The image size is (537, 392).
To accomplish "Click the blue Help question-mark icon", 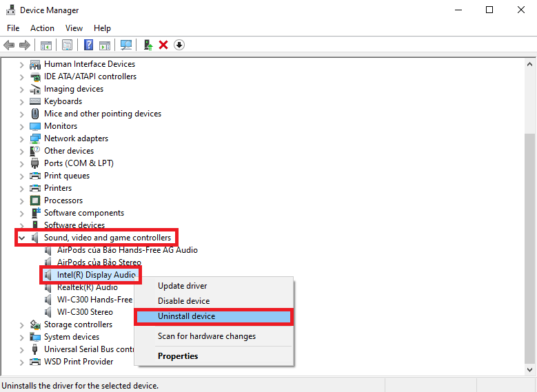I will (x=88, y=45).
